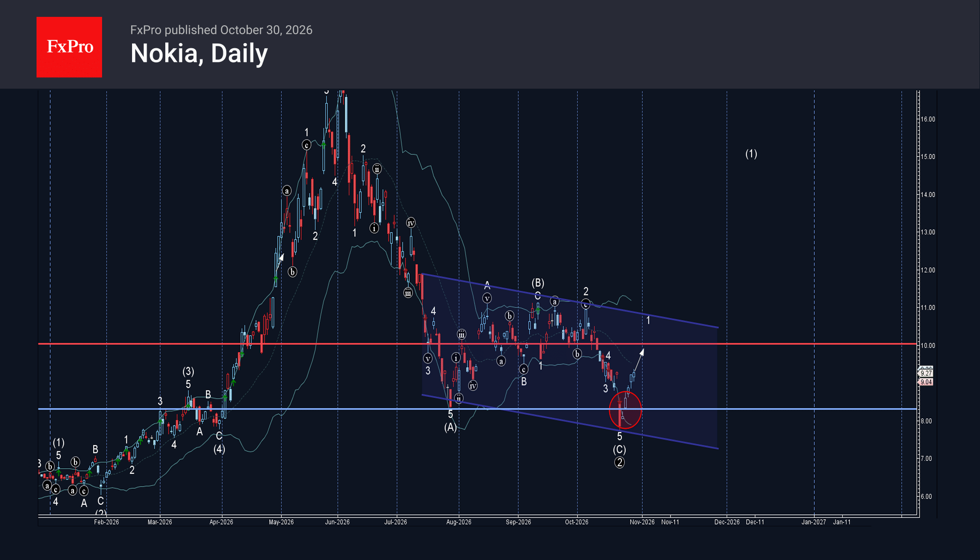
Task: Click the 9.27 current price tag
Action: [926, 373]
